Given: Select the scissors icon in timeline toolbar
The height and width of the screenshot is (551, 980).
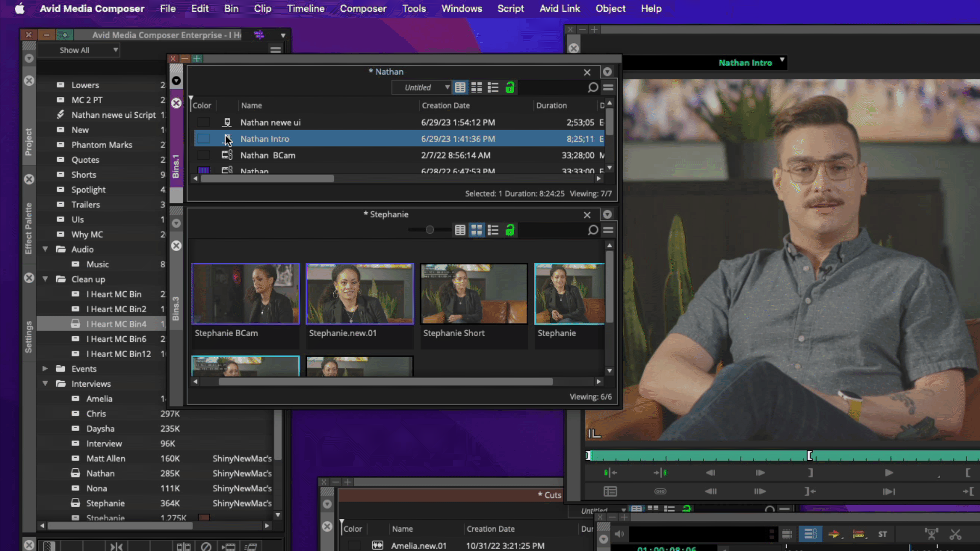Looking at the screenshot, I should pyautogui.click(x=955, y=534).
